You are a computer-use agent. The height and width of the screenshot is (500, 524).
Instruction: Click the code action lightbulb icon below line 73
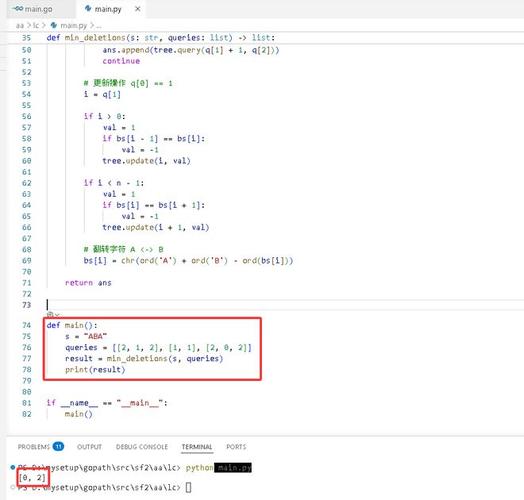[x=50, y=315]
